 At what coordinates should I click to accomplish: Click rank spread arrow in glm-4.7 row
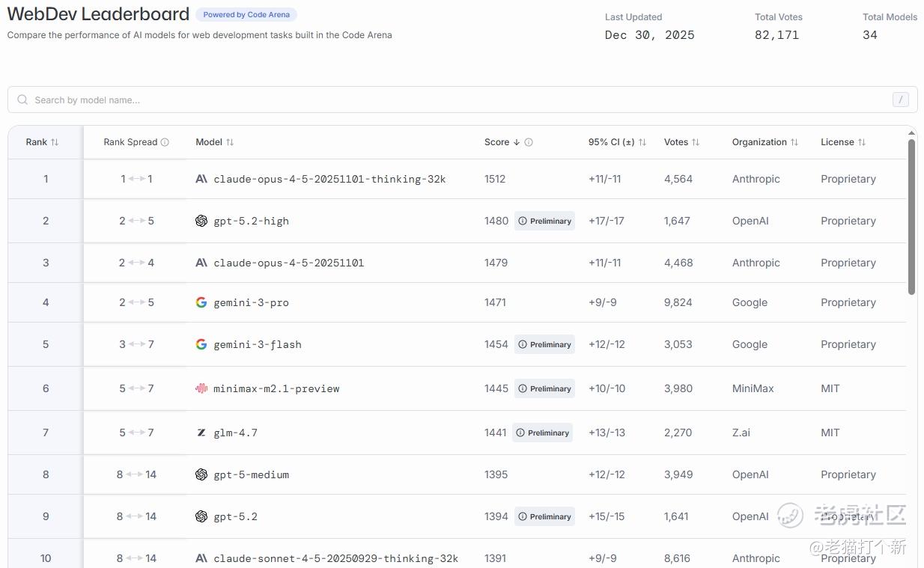(x=136, y=433)
